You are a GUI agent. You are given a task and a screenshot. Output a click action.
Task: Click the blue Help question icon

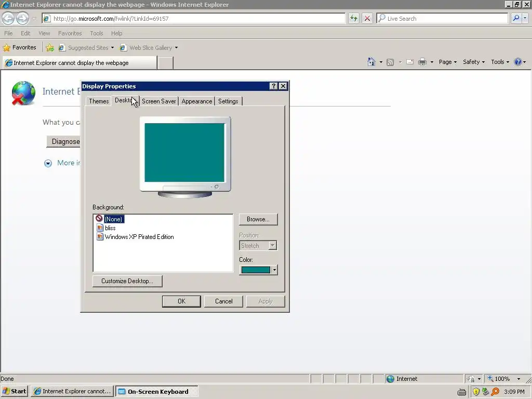tap(517, 62)
